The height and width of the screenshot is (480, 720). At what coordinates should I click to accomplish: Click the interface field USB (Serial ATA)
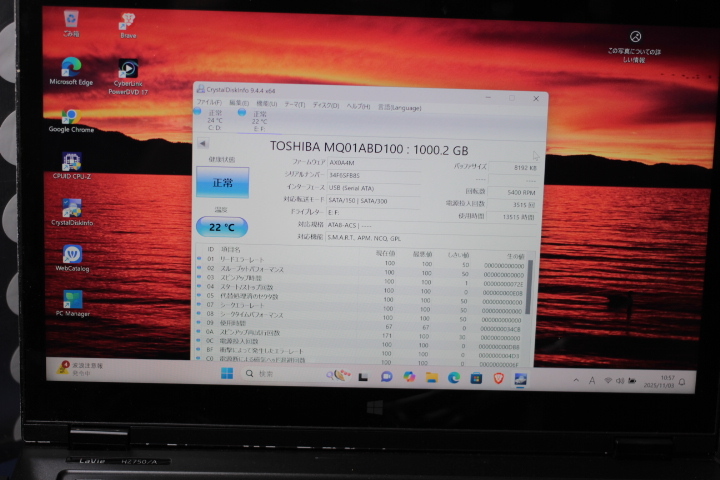click(x=373, y=188)
